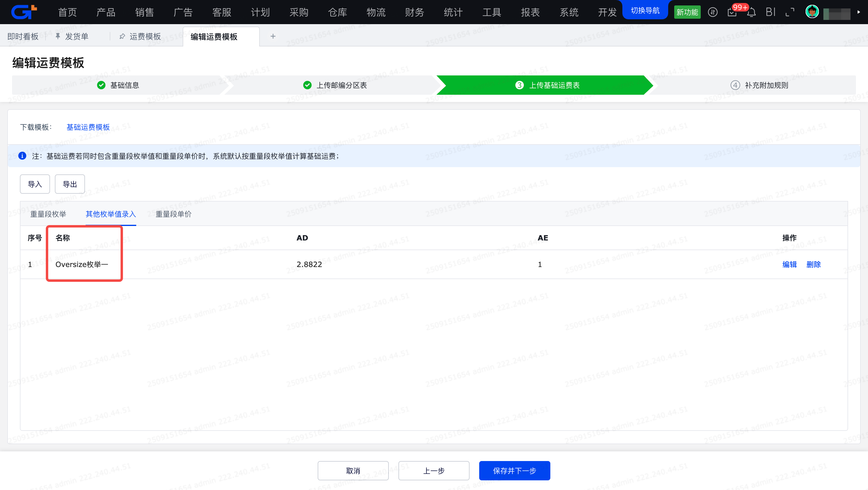868x490 pixels.
Task: Download the 基础运费模板 link
Action: click(88, 127)
